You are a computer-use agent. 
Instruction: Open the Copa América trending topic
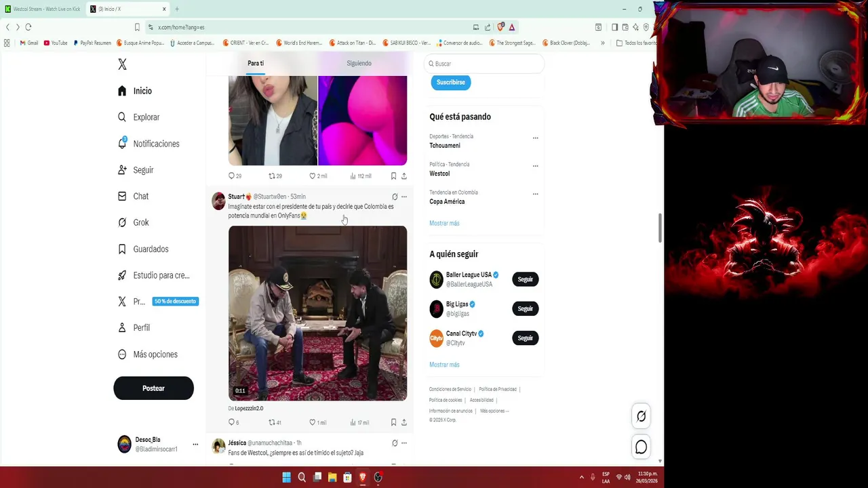(x=447, y=201)
